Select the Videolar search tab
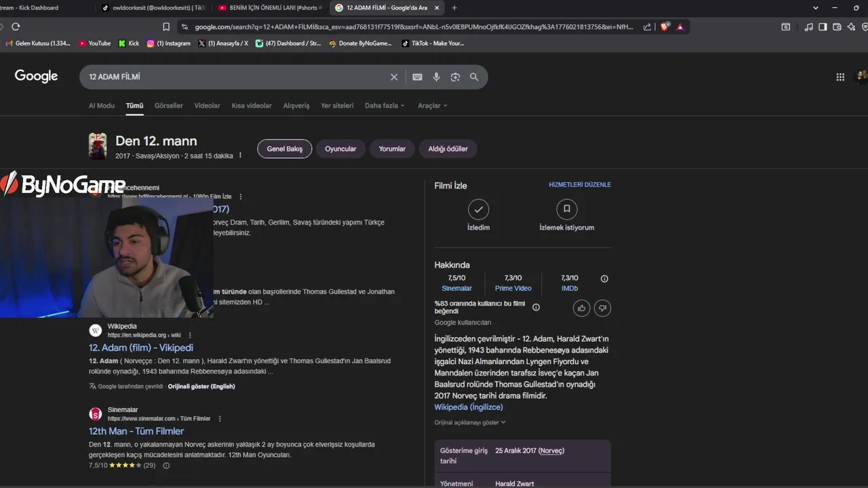The width and height of the screenshot is (868, 488). [208, 106]
